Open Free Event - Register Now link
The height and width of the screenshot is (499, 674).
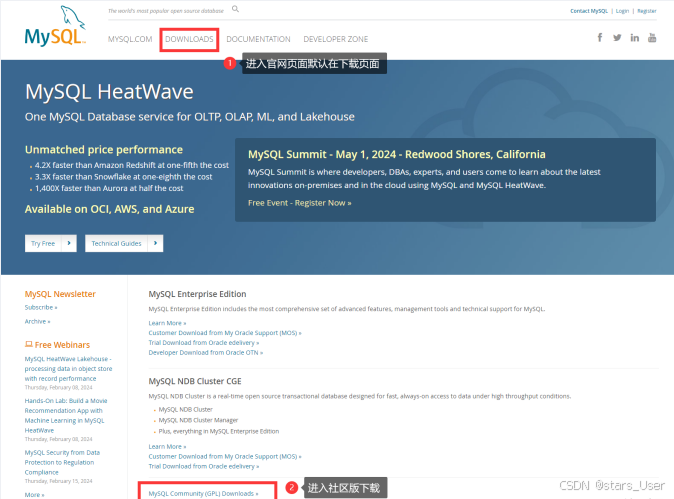[x=300, y=203]
